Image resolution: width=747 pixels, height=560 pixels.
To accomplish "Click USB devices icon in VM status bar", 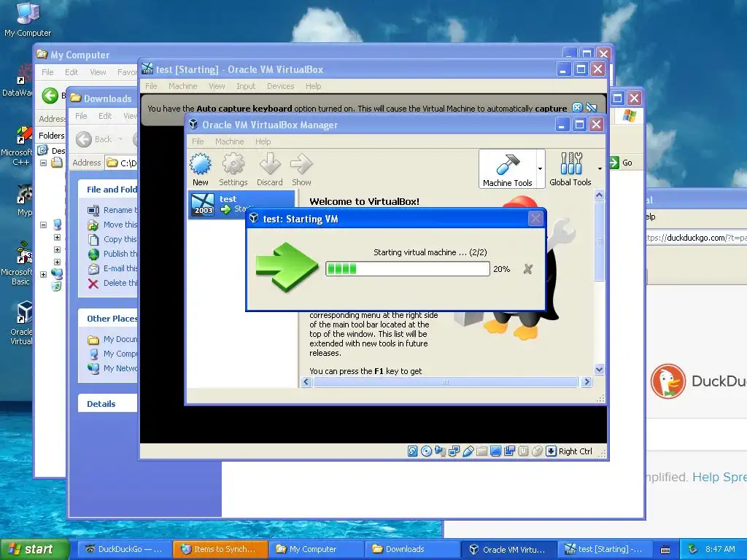I will click(x=468, y=451).
